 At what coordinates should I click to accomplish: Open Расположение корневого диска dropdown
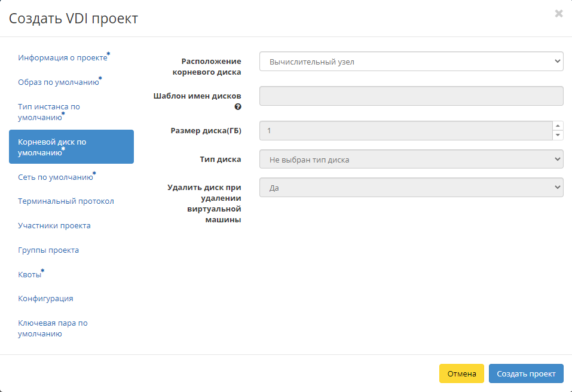[411, 61]
